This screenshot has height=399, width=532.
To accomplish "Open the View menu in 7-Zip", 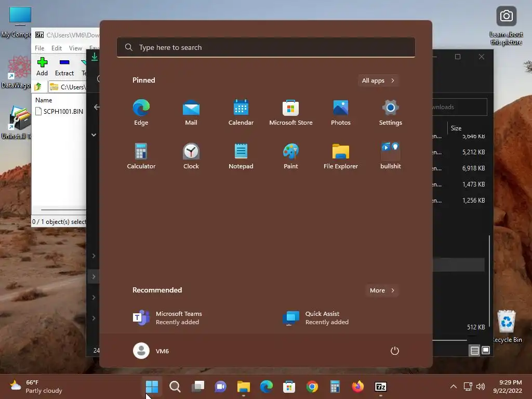I will click(75, 48).
